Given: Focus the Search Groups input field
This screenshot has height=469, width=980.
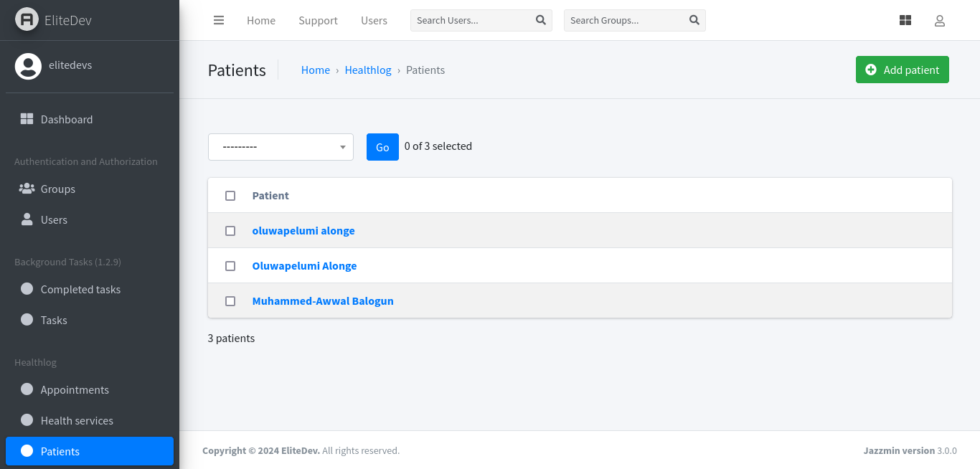Looking at the screenshot, I should (624, 20).
